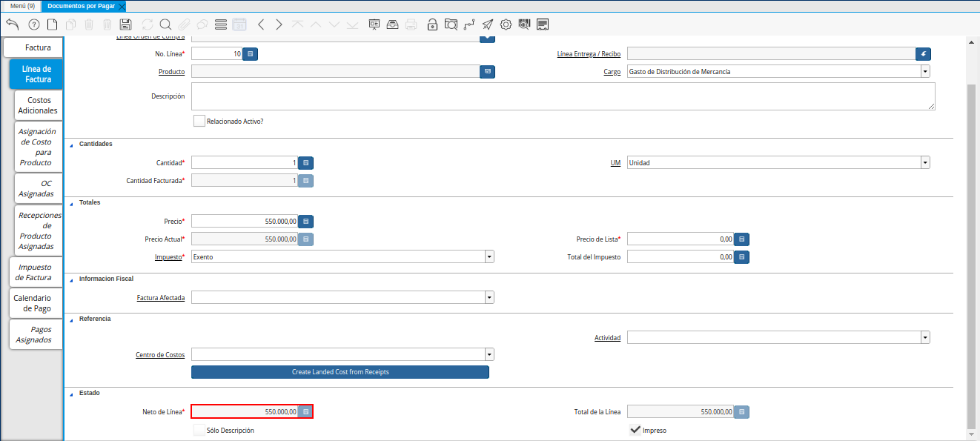This screenshot has width=980, height=441.
Task: Expand the Cargo dropdown list
Action: (x=925, y=72)
